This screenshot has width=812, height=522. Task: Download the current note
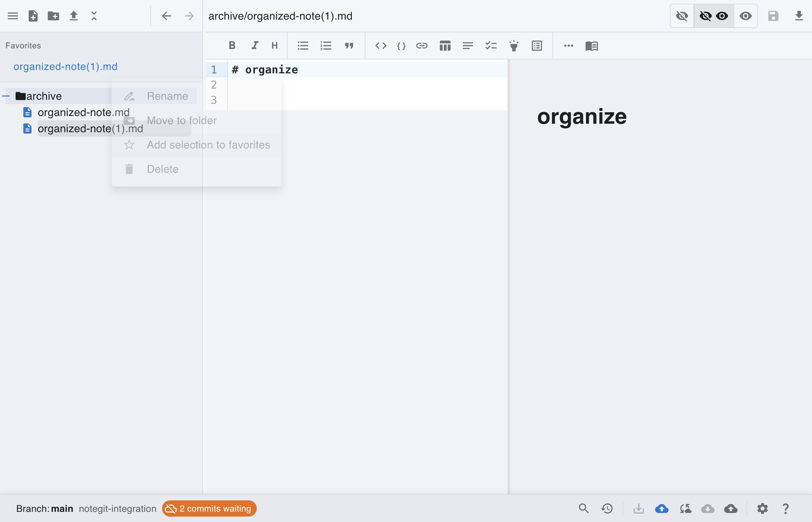coord(799,16)
